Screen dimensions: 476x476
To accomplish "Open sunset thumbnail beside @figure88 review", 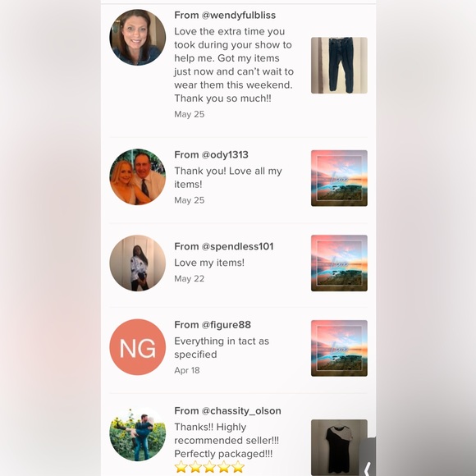I will pos(339,348).
